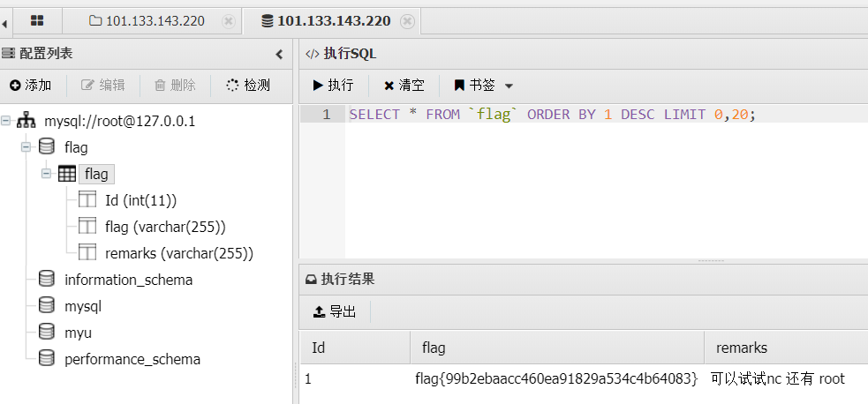Open the mysql database
The image size is (868, 404).
83,307
